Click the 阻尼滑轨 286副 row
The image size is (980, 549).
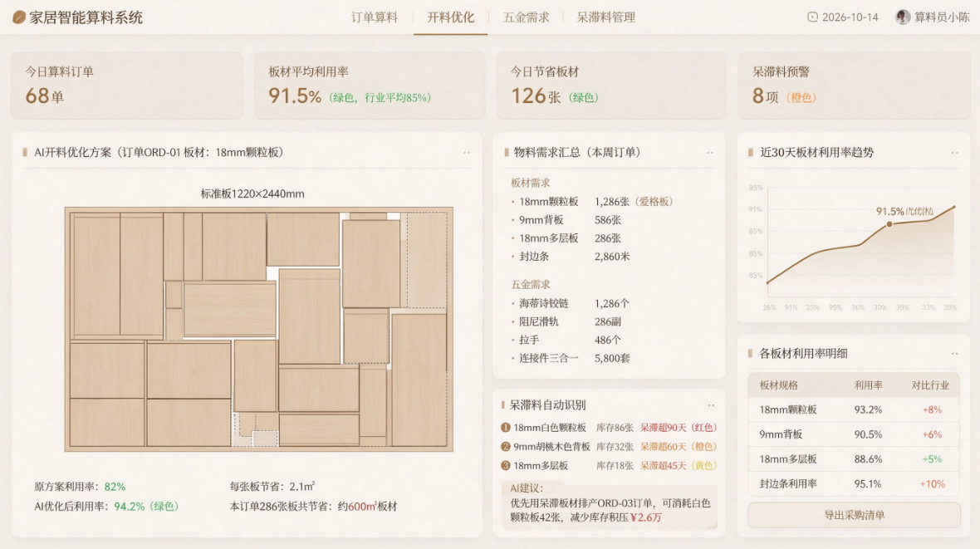coord(566,321)
